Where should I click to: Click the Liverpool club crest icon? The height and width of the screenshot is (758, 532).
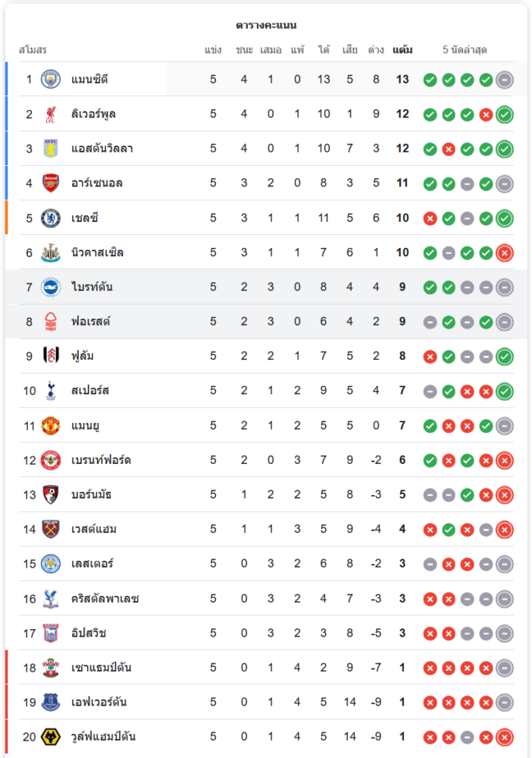[x=51, y=114]
